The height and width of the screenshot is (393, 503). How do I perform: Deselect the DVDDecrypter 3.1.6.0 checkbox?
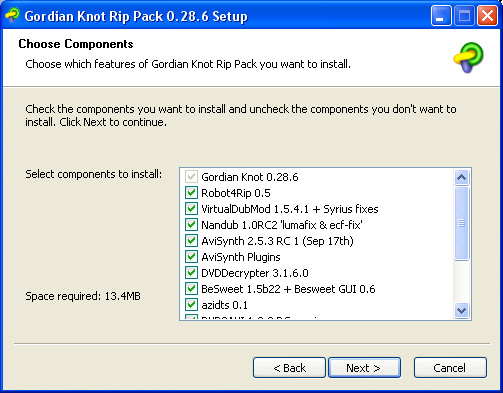click(x=191, y=272)
